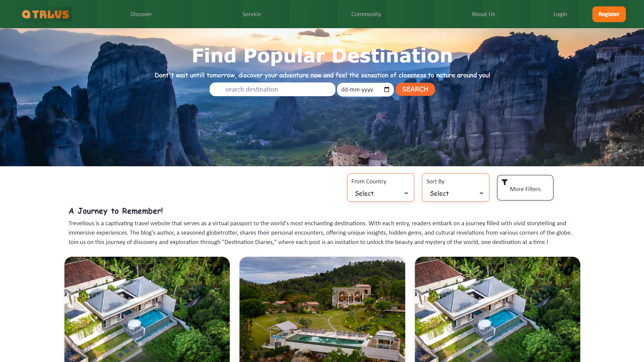
Task: Open the third villa thumbnail card
Action: pos(497,309)
